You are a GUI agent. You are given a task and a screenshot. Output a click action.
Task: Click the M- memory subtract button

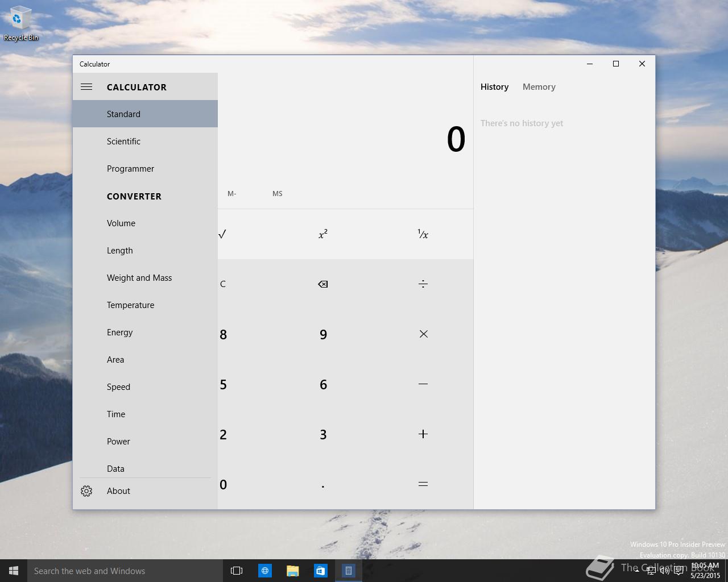coord(231,194)
